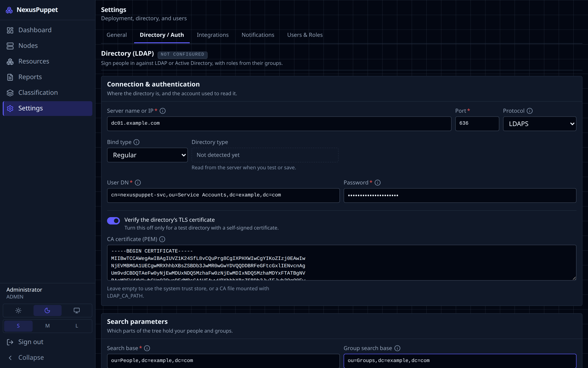Image resolution: width=588 pixels, height=368 pixels.
Task: Select dark theme moon icon
Action: click(x=47, y=310)
